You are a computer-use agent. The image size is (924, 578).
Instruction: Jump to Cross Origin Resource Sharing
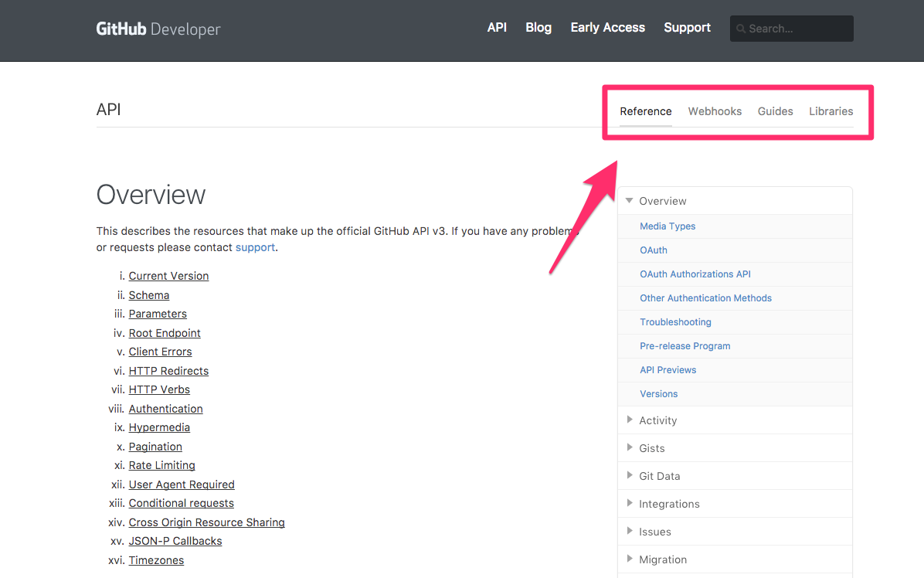click(206, 522)
